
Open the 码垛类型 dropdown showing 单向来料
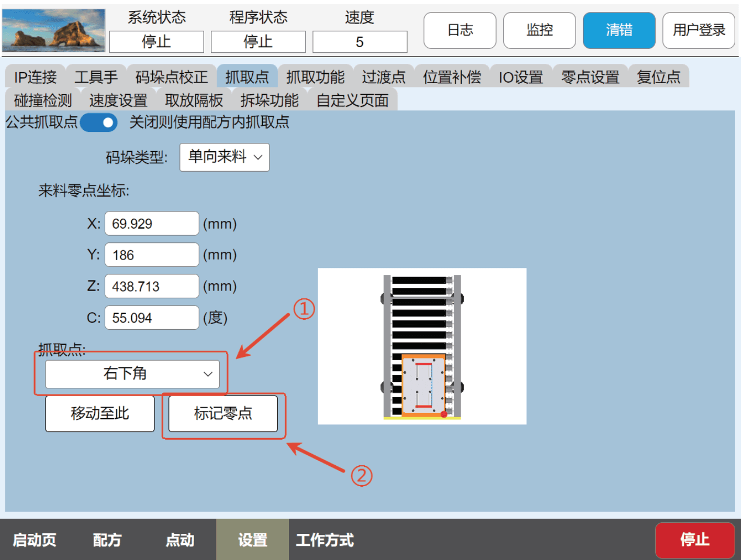coord(224,157)
